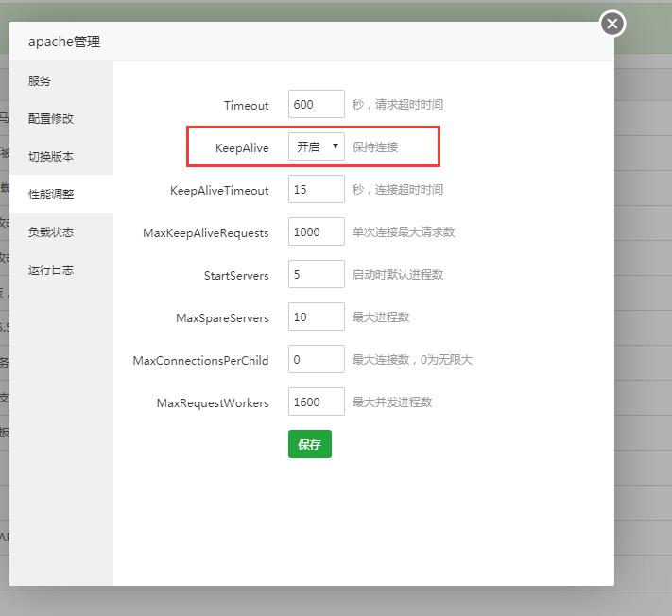Image resolution: width=672 pixels, height=616 pixels.
Task: Click the MaxSpareServers input field
Action: [x=317, y=317]
